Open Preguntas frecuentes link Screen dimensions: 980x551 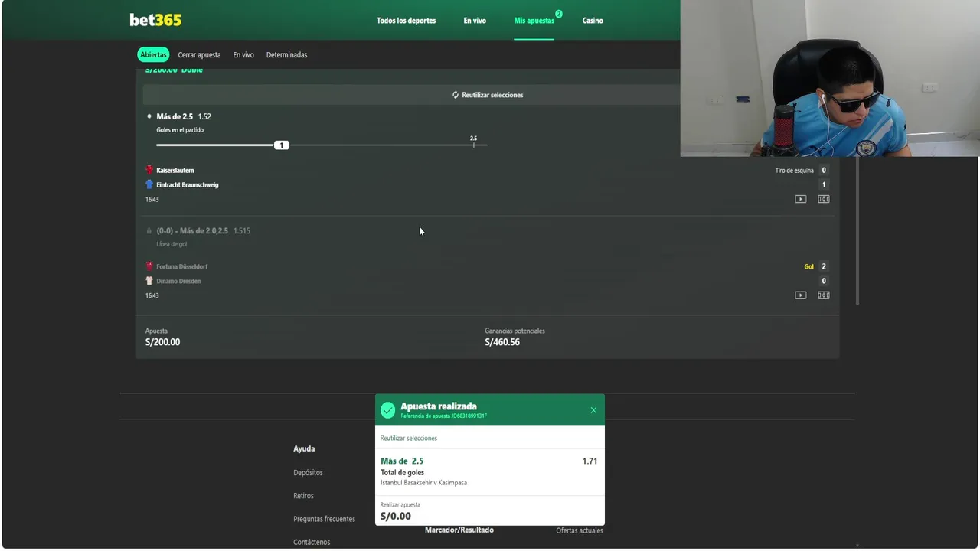(x=324, y=519)
